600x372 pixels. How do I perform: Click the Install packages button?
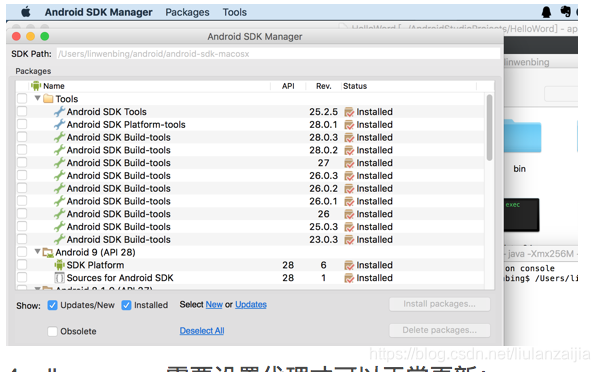pyautogui.click(x=439, y=304)
